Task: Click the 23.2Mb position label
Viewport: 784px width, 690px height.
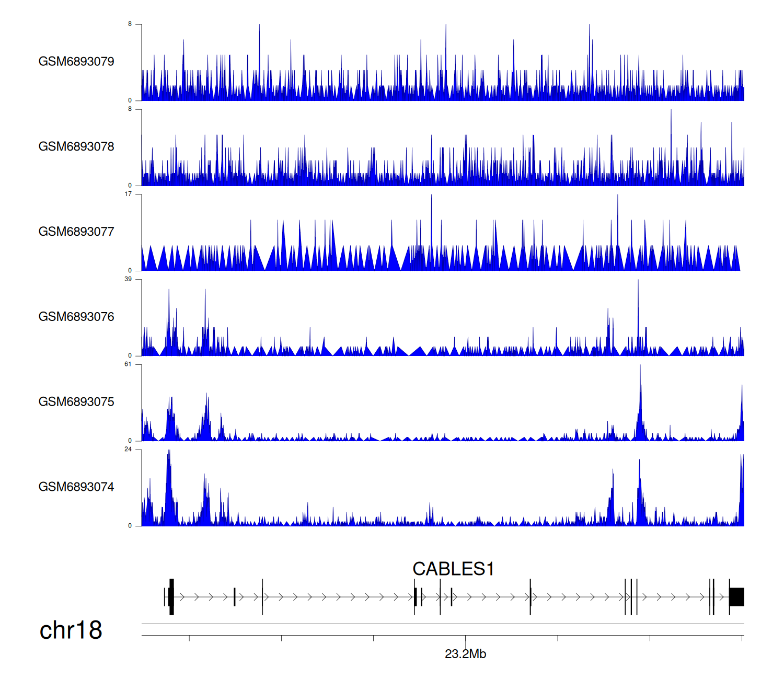Action: (x=465, y=654)
